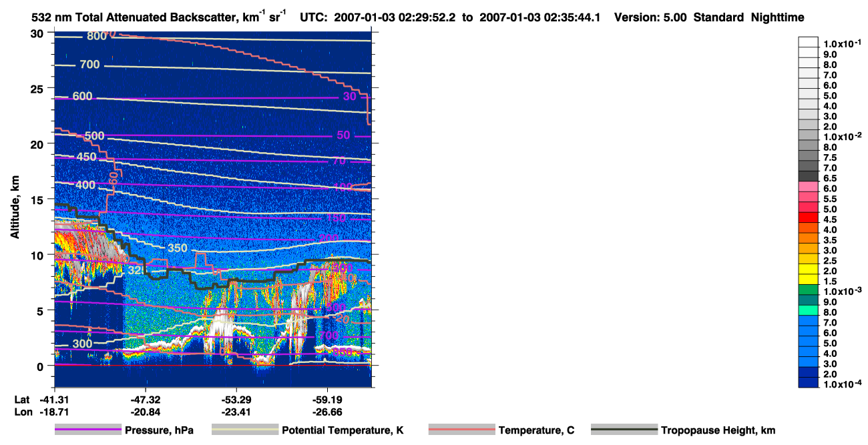868x445 pixels.
Task: Click the latitude value -53.29
Action: [x=236, y=400]
